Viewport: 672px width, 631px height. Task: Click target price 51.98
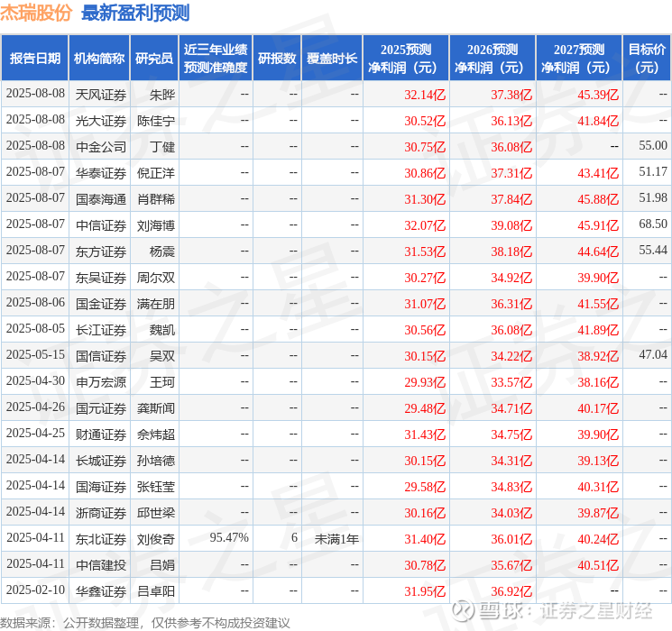tap(653, 198)
